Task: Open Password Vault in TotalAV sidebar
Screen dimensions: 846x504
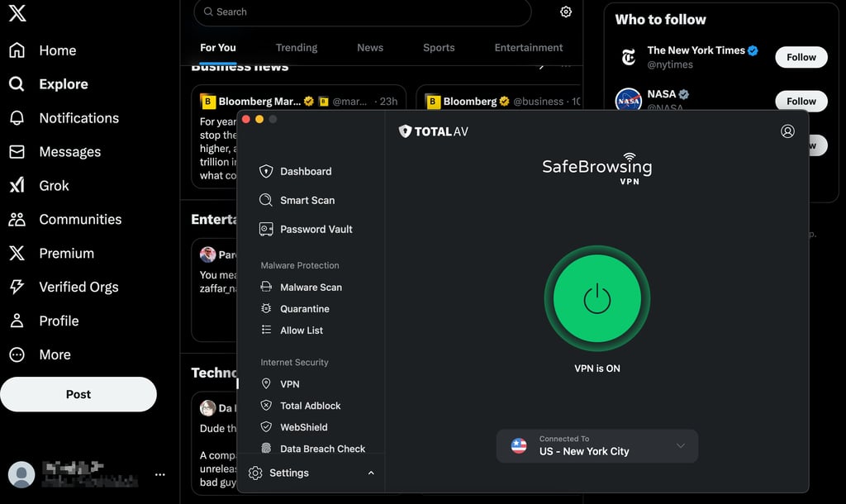Action: pos(306,230)
